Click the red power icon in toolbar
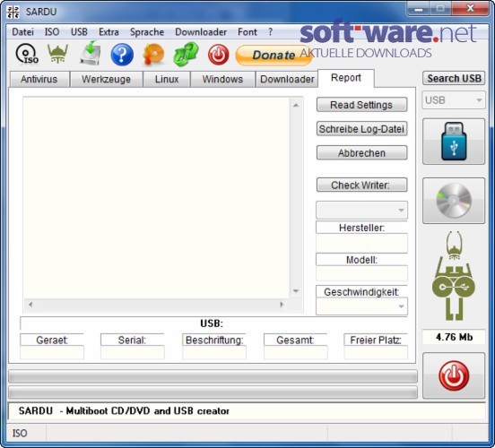 (x=218, y=55)
